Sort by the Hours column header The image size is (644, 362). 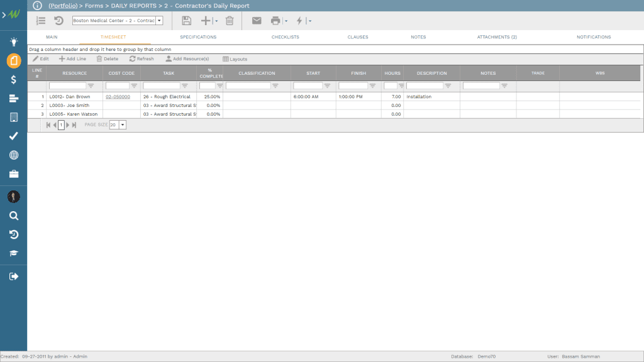[392, 73]
